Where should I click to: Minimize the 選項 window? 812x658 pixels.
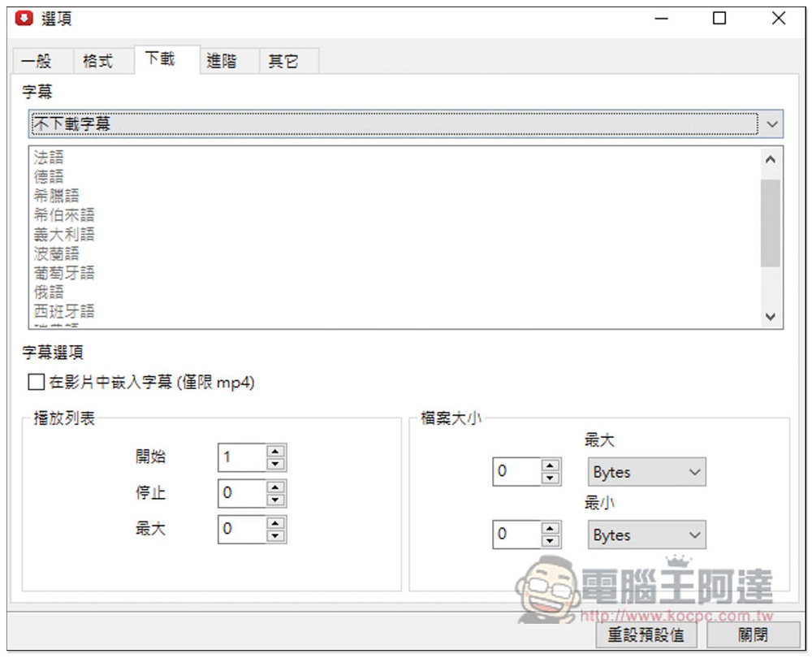point(661,19)
